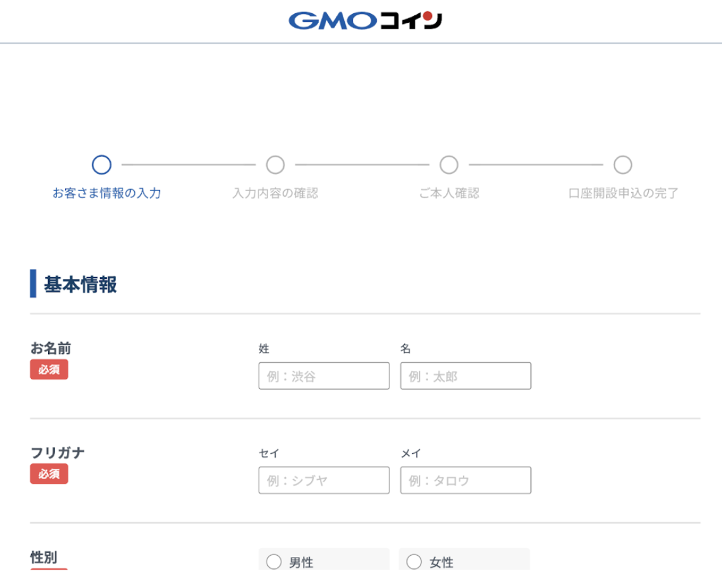Click the ご本人確認 step label
The height and width of the screenshot is (588, 722).
pyautogui.click(x=449, y=193)
